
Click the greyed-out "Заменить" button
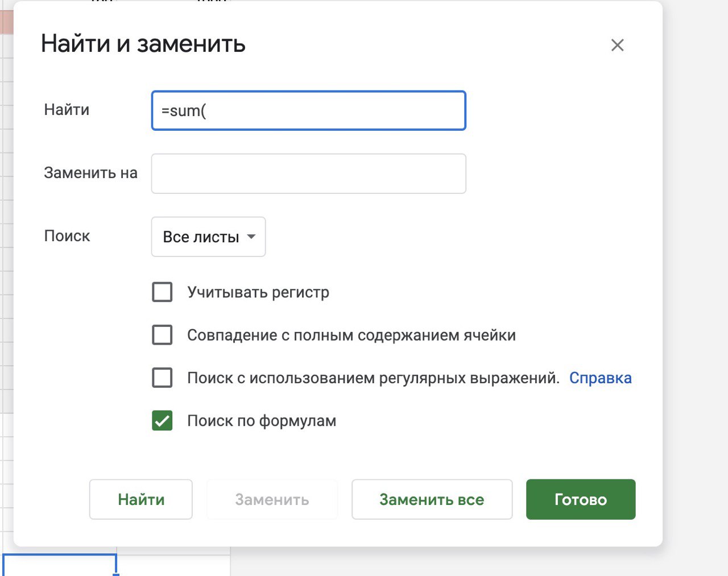point(272,499)
